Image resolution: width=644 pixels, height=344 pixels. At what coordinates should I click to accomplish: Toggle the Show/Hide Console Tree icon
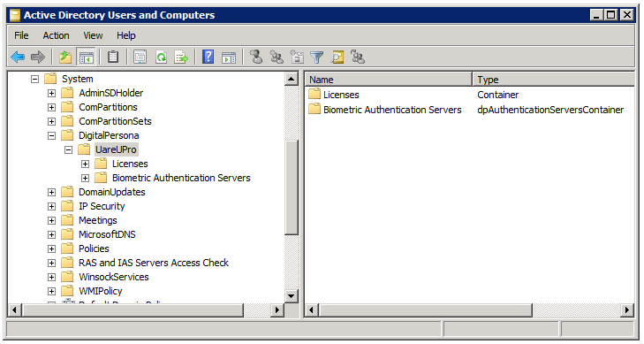pyautogui.click(x=87, y=57)
